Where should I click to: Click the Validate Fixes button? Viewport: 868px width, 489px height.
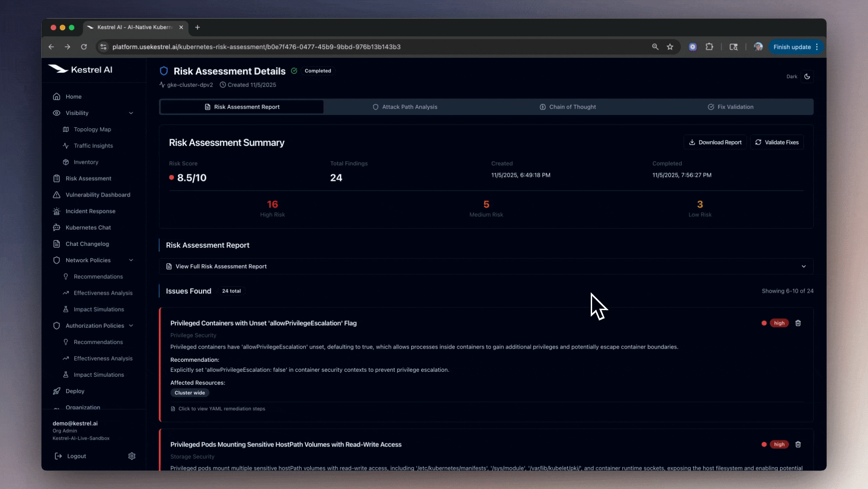(x=776, y=143)
